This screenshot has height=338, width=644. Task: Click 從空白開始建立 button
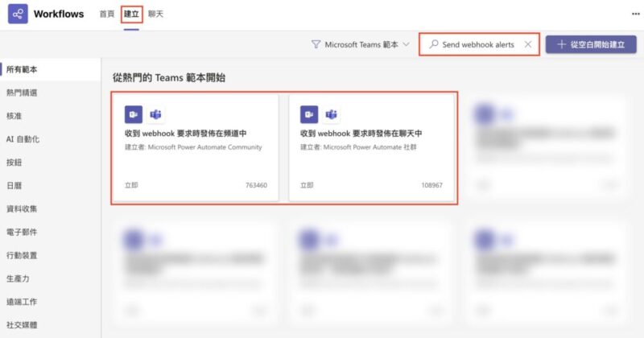pyautogui.click(x=591, y=44)
